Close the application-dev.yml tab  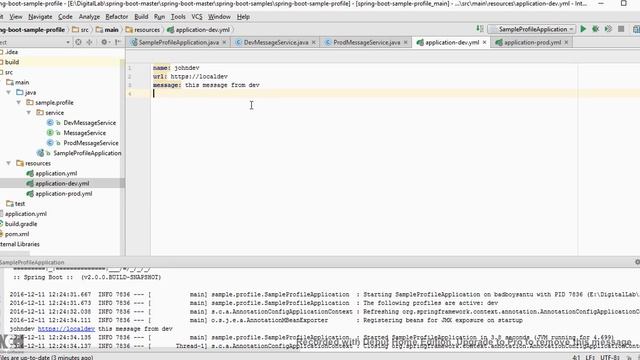(484, 42)
